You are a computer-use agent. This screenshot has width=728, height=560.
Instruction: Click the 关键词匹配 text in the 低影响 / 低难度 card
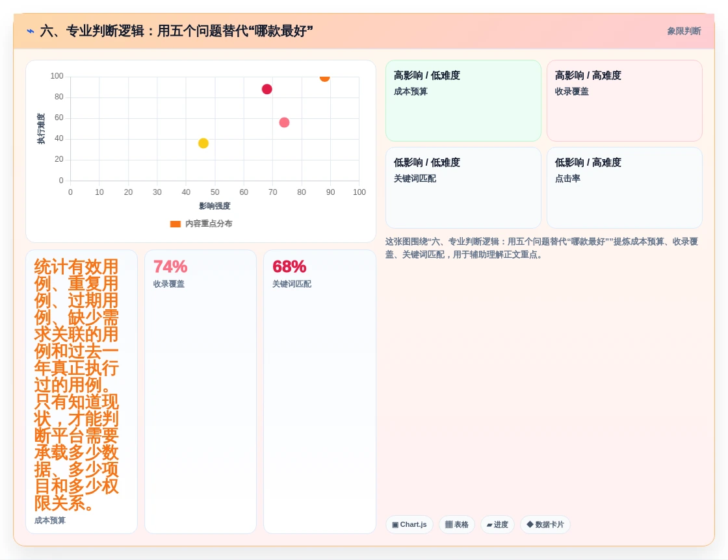tap(415, 179)
